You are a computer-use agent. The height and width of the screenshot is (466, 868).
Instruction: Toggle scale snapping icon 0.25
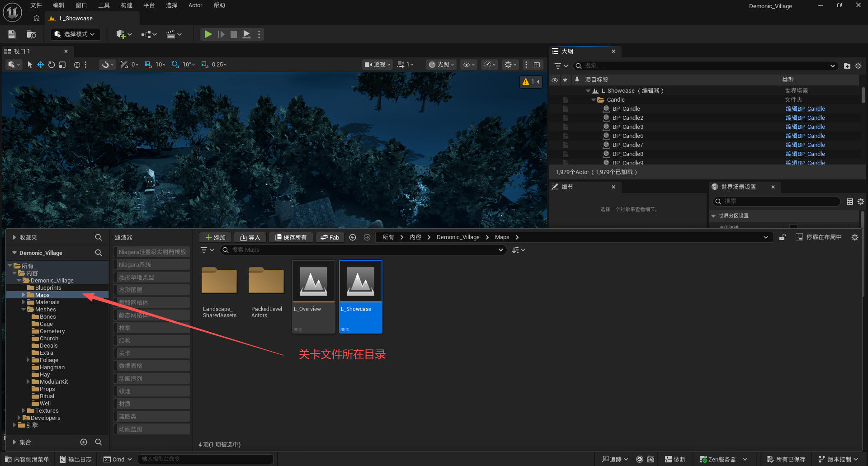pyautogui.click(x=205, y=65)
